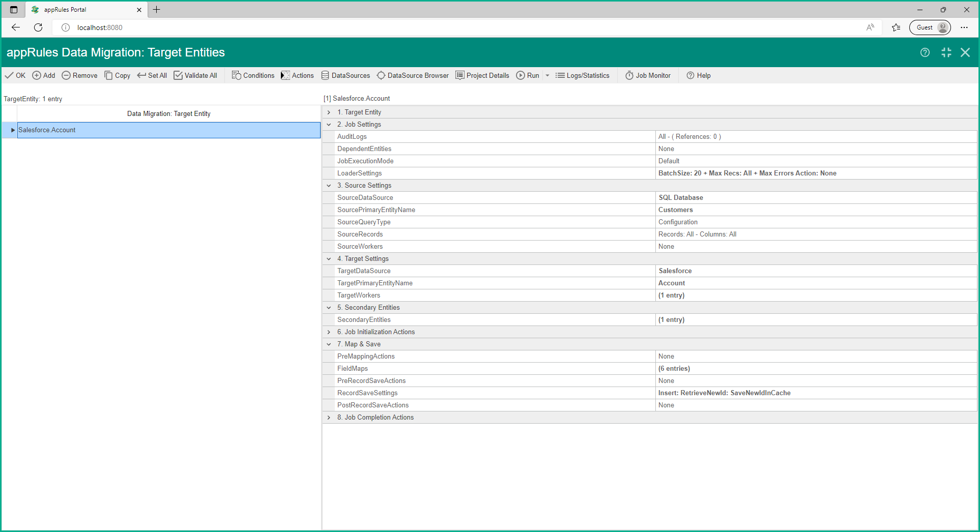Open the Conditions editor
Viewport: 980px width, 532px height.
[253, 75]
